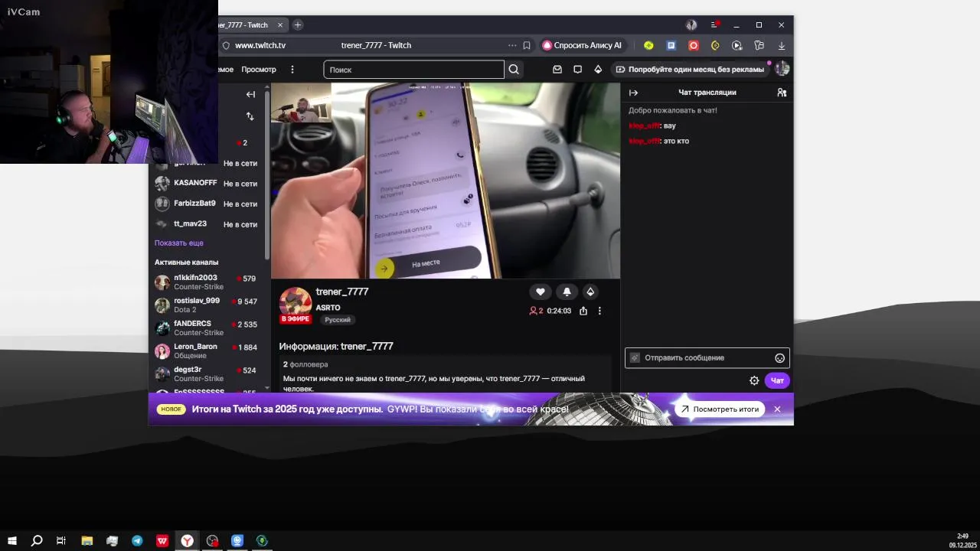Click Показать еще link in sidebar
The height and width of the screenshot is (551, 980).
pos(179,243)
